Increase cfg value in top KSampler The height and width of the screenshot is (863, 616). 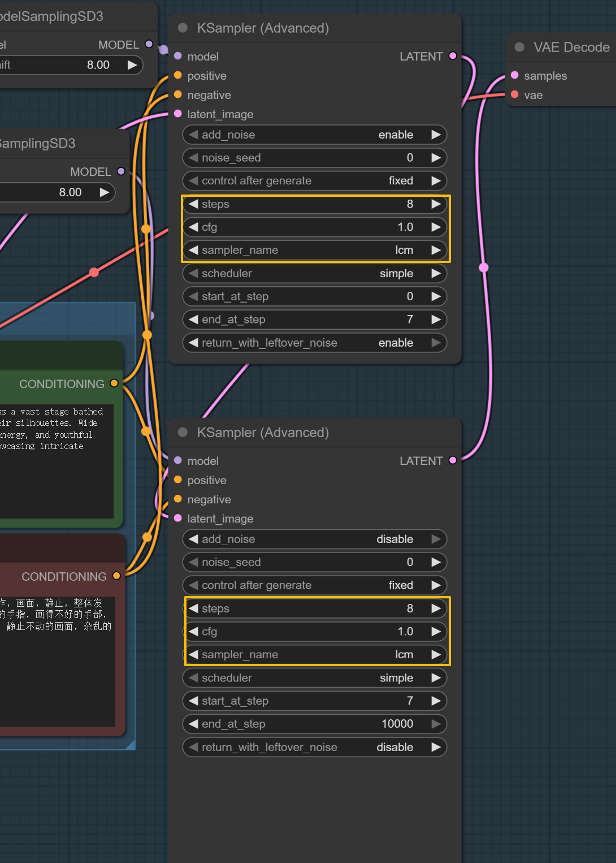pos(436,227)
